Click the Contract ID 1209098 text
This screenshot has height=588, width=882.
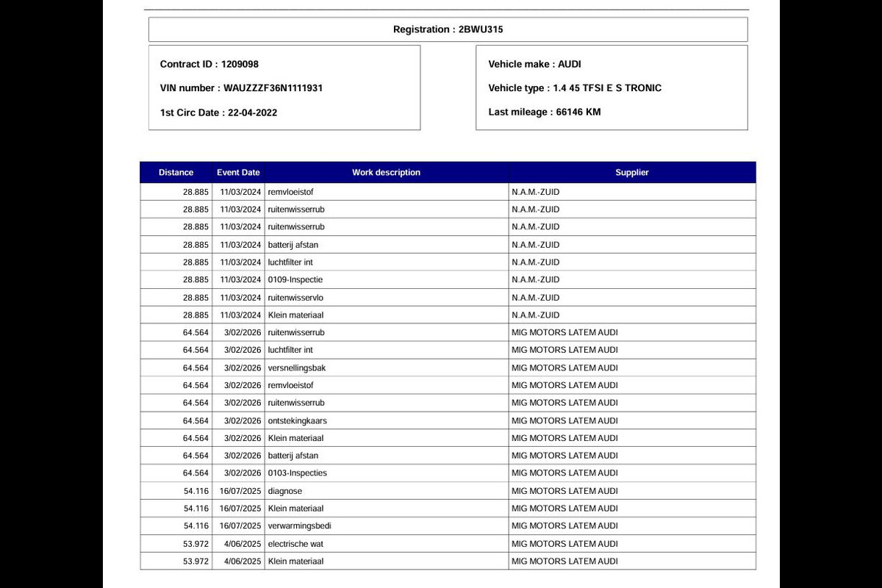tap(209, 64)
